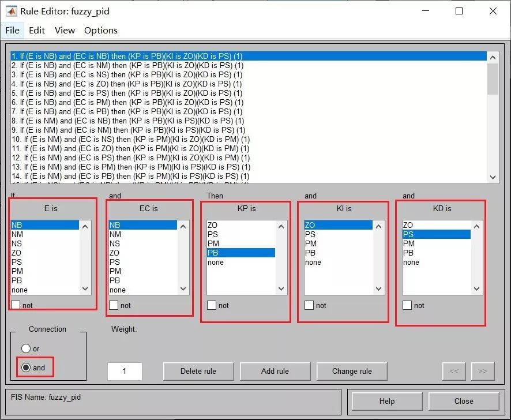This screenshot has height=420, width=511.
Task: Select PM in the KI is list
Action: click(x=339, y=243)
